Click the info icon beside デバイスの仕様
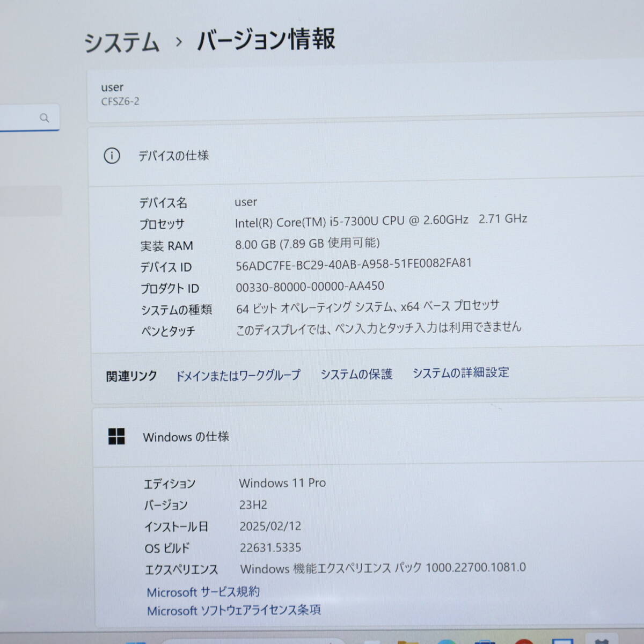Screen dimensions: 644x644 (x=112, y=156)
